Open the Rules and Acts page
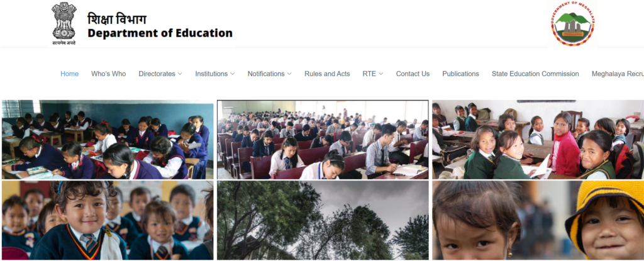The height and width of the screenshot is (261, 644). point(327,74)
